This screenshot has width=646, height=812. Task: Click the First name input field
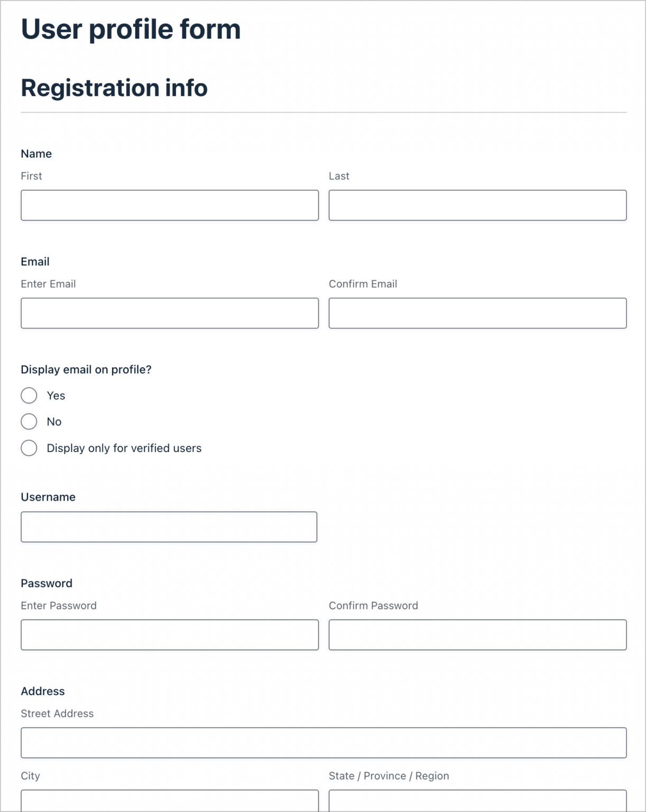pos(169,205)
